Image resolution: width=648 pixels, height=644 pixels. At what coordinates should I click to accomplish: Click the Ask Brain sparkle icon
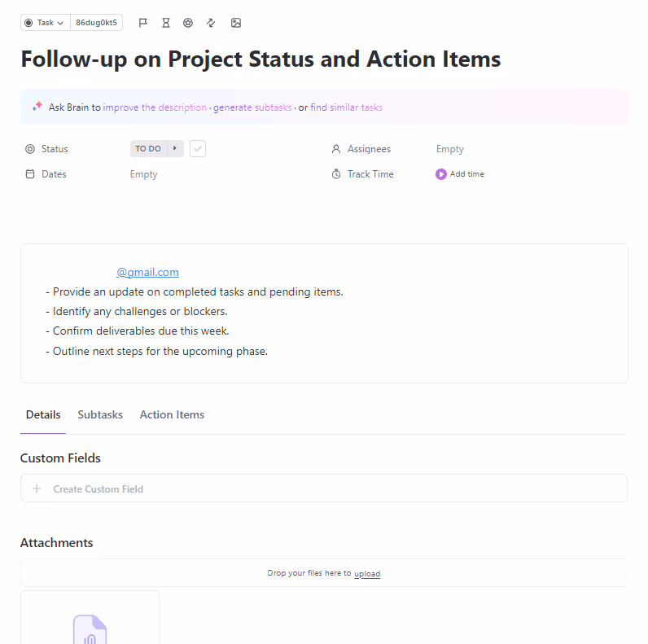click(37, 107)
